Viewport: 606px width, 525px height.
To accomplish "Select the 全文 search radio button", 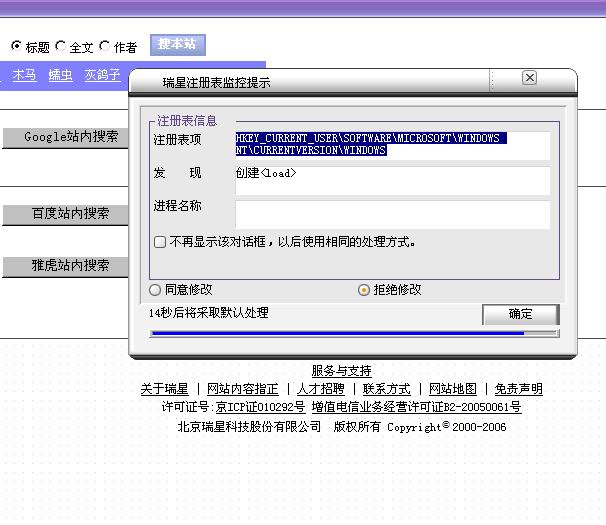I will tap(61, 46).
